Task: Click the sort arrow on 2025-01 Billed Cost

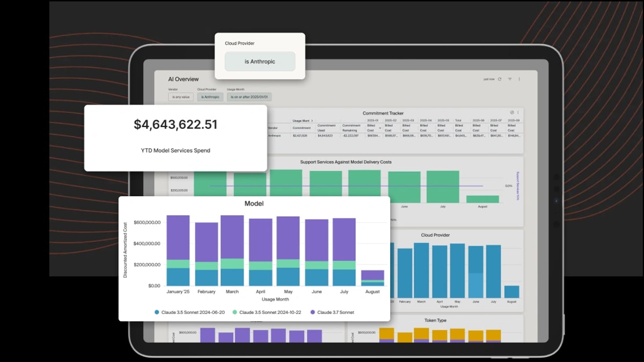Action: [380, 128]
